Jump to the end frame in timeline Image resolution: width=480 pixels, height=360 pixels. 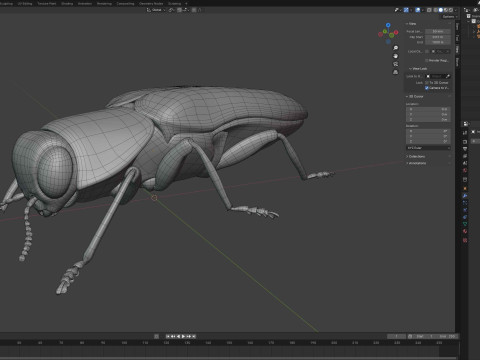(194, 336)
